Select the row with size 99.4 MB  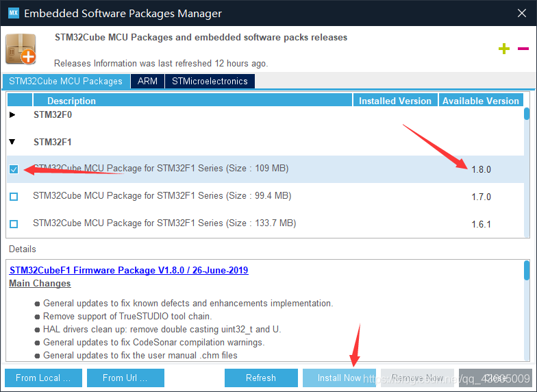click(266, 196)
